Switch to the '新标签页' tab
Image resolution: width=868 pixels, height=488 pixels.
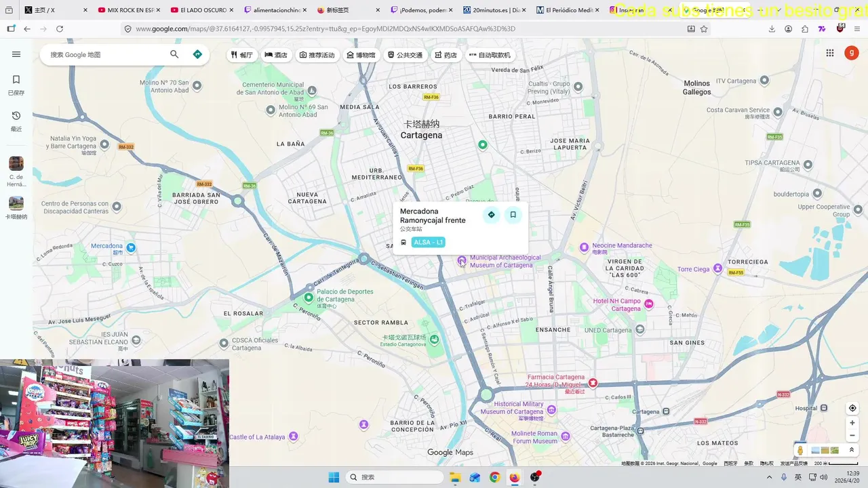[349, 10]
